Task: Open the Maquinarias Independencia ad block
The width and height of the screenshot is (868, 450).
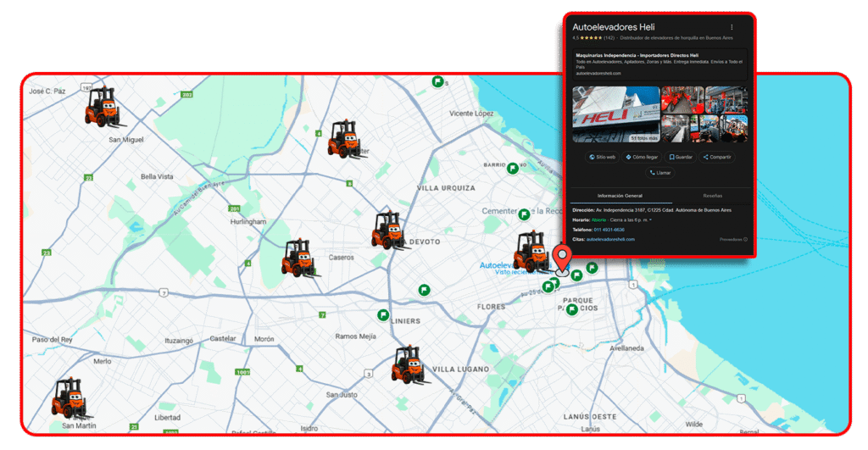Action: [x=659, y=64]
